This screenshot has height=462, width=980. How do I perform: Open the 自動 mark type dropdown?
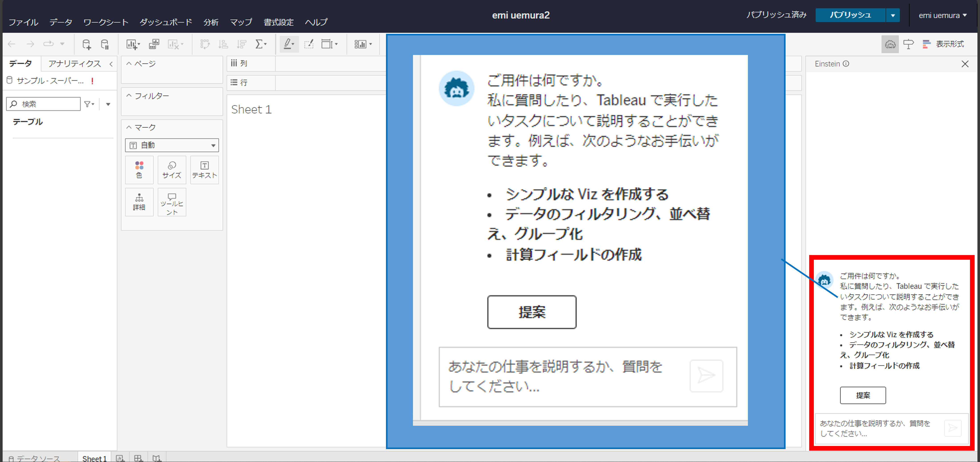click(172, 145)
